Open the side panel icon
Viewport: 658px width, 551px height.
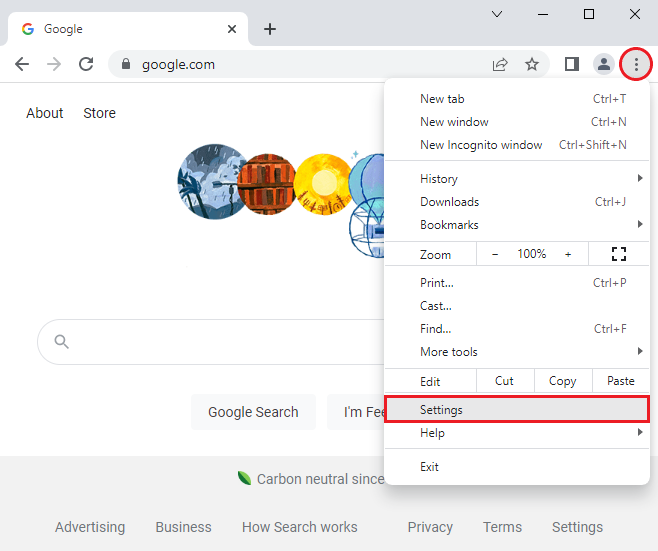572,64
